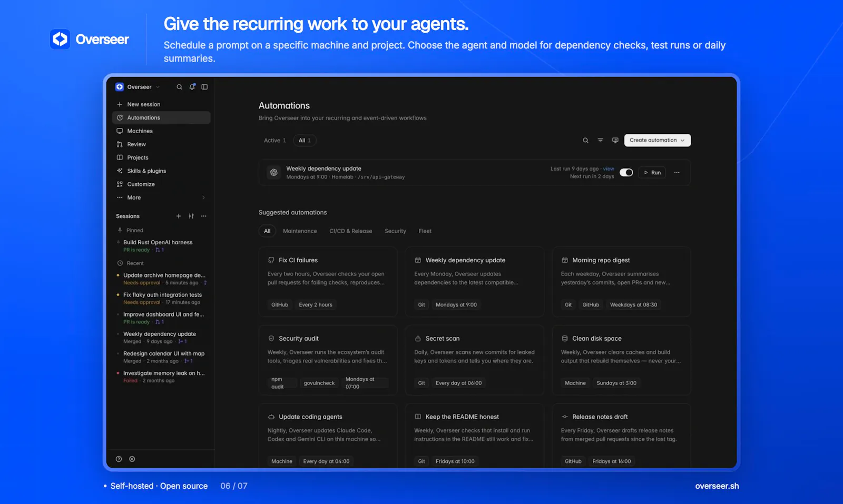Open the last run view link
Viewport: 843px width, 504px height.
pyautogui.click(x=609, y=169)
